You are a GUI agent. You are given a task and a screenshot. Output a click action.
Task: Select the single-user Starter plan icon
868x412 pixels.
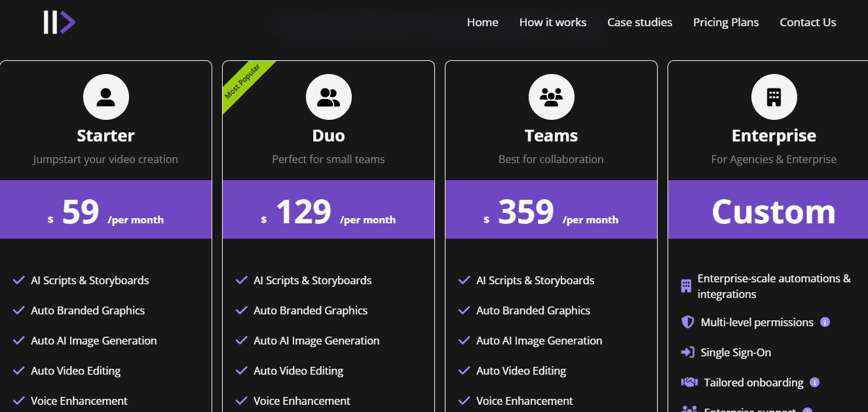(105, 96)
